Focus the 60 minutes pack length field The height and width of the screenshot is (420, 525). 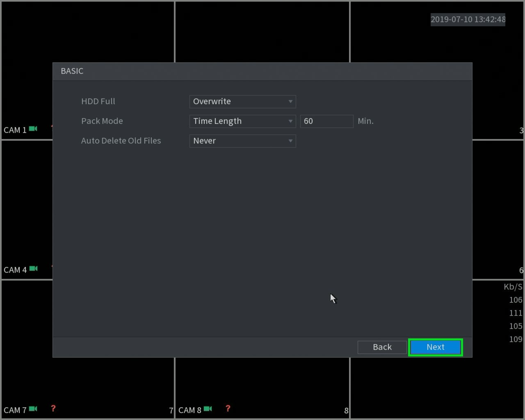point(326,121)
